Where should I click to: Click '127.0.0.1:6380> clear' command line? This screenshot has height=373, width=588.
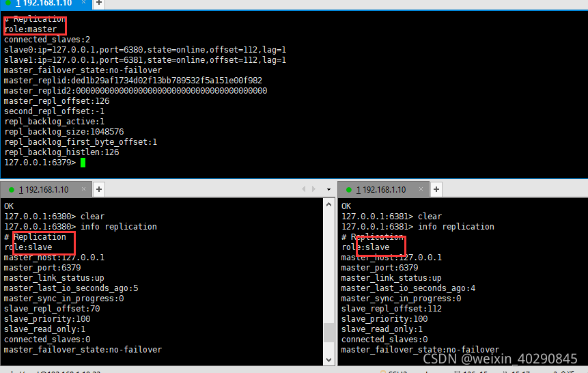pos(55,217)
